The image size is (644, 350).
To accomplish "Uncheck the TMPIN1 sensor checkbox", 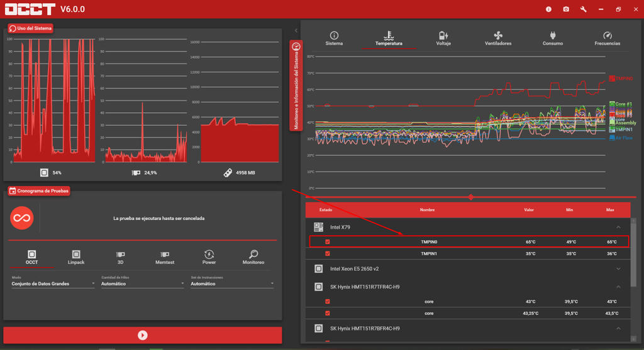I will tap(327, 254).
